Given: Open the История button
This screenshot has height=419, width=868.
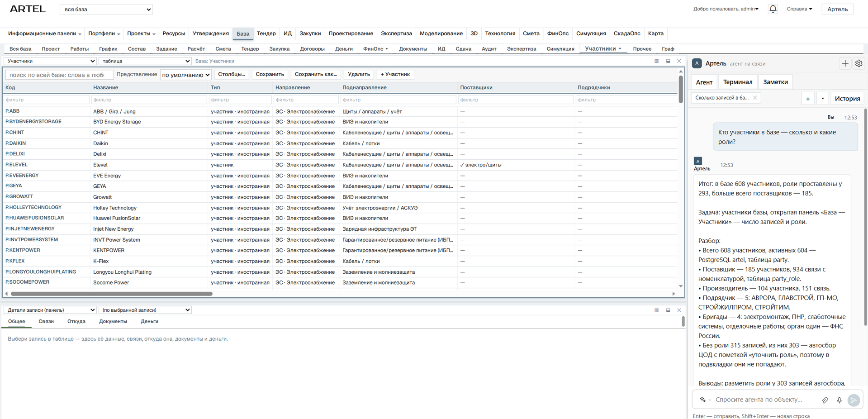Looking at the screenshot, I should click(x=847, y=99).
